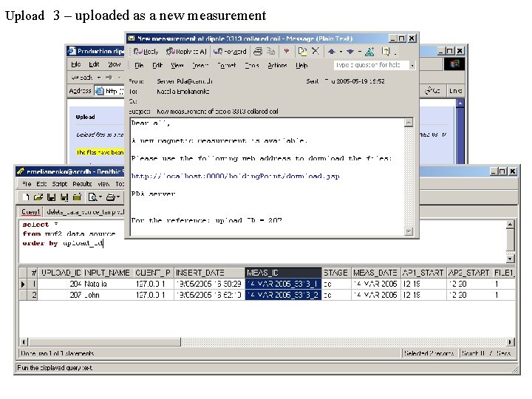Click the Back button in the browser window
Image resolution: width=532 pixels, height=399 pixels.
pos(82,78)
